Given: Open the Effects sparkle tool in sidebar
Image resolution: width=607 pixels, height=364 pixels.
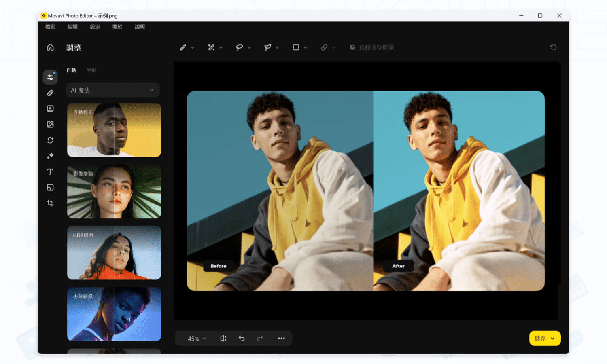Looking at the screenshot, I should pyautogui.click(x=50, y=156).
